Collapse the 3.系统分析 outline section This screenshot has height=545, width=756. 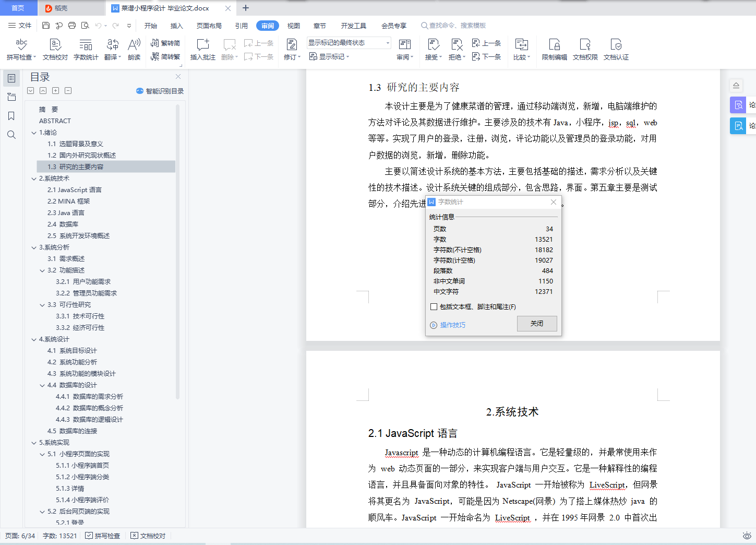(x=34, y=247)
